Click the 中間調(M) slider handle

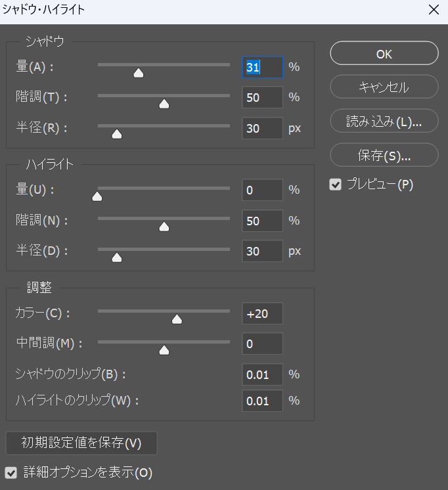point(164,349)
